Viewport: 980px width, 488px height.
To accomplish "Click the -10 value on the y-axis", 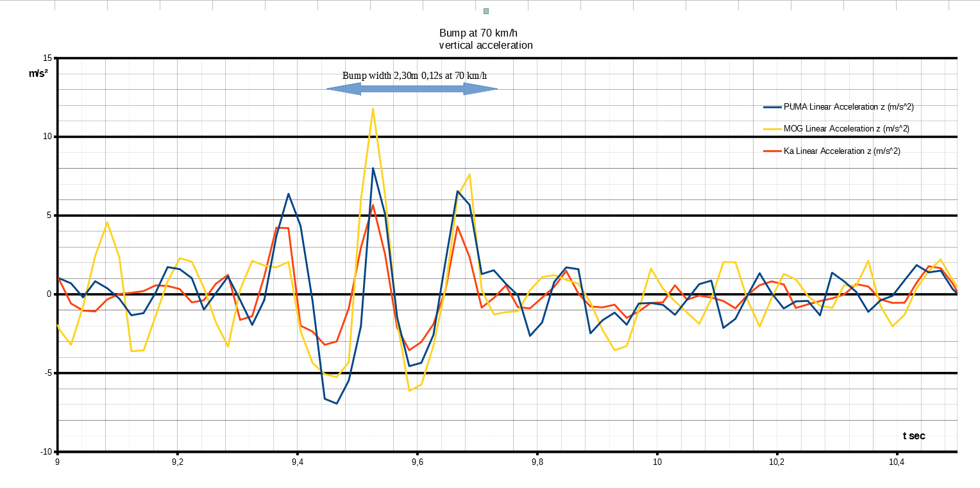I will 46,452.
